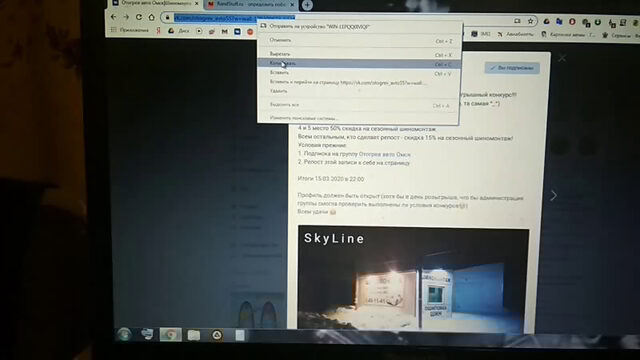
Task: Open file explorer folder on taskbar
Action: (x=194, y=335)
